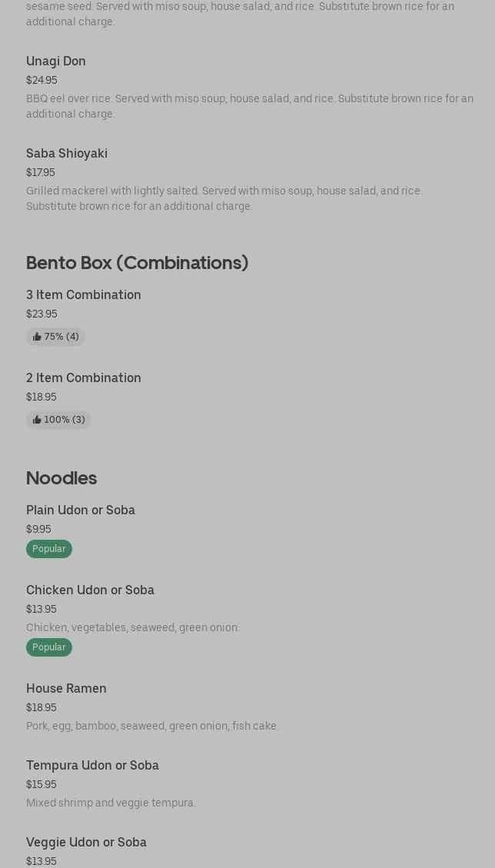
Task: Select Plain Udon or Soba
Action: tap(81, 510)
